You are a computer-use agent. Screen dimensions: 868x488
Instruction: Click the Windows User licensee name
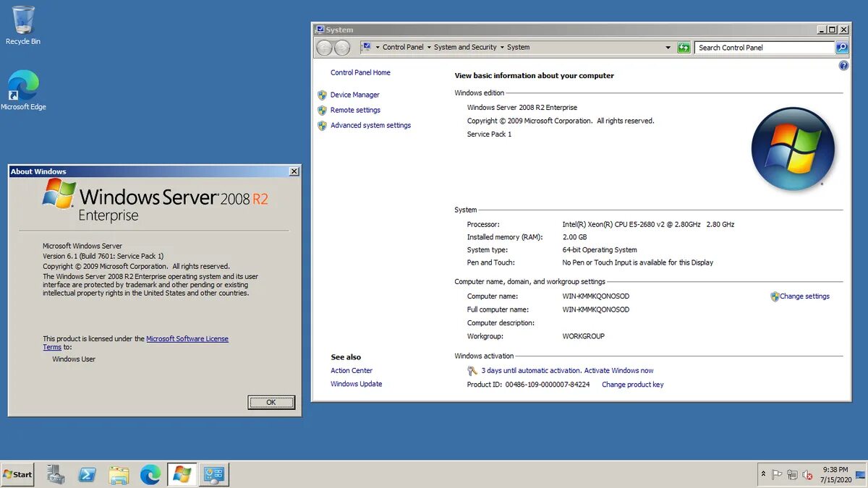[x=74, y=359]
